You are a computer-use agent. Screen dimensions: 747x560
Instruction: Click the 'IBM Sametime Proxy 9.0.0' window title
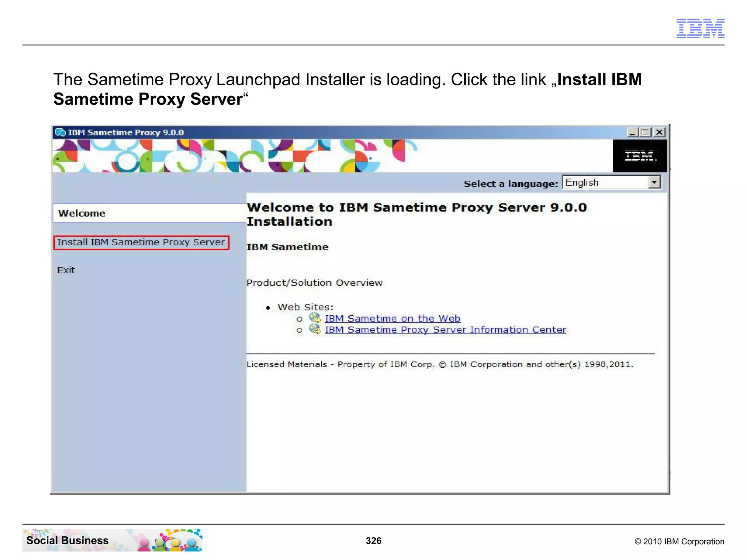pyautogui.click(x=126, y=132)
